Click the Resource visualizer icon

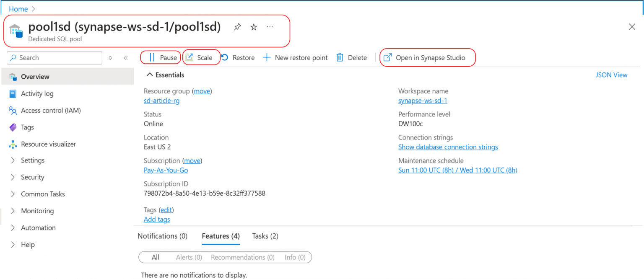click(x=13, y=144)
